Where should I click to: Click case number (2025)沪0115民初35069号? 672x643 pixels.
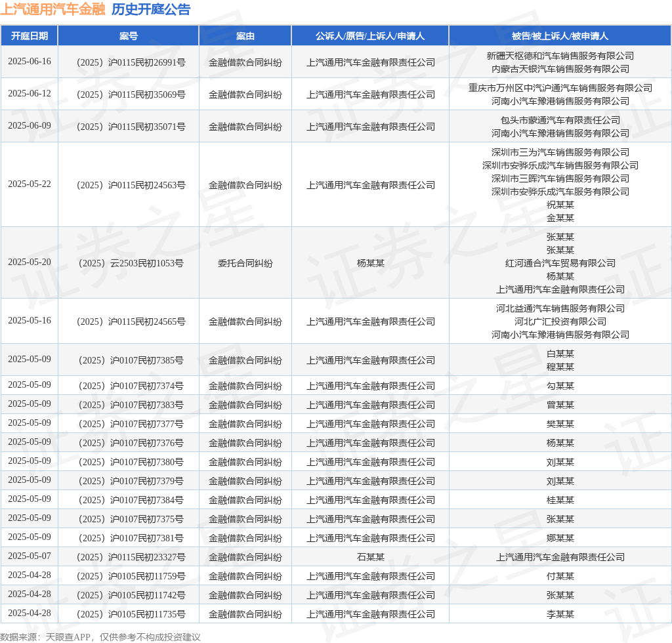[131, 94]
